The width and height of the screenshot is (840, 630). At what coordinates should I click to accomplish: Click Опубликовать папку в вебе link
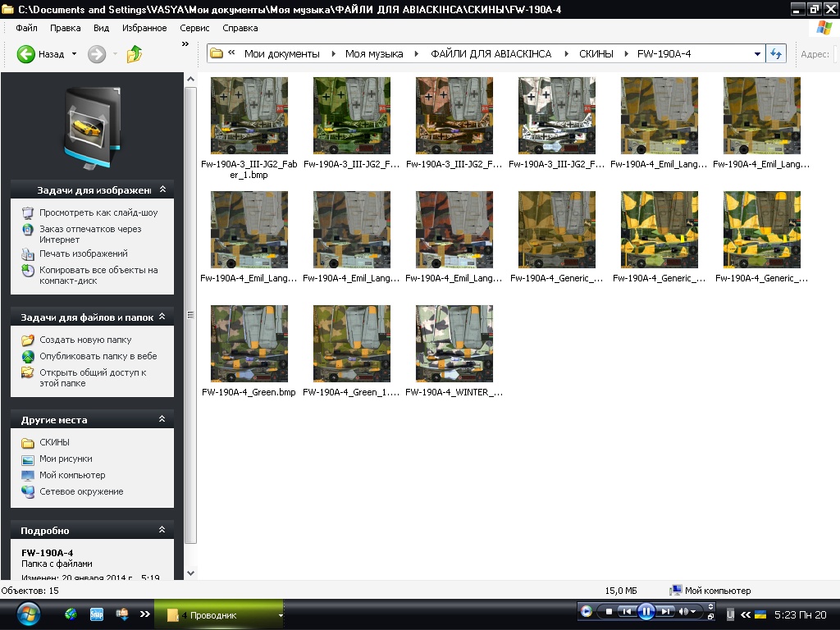point(98,356)
